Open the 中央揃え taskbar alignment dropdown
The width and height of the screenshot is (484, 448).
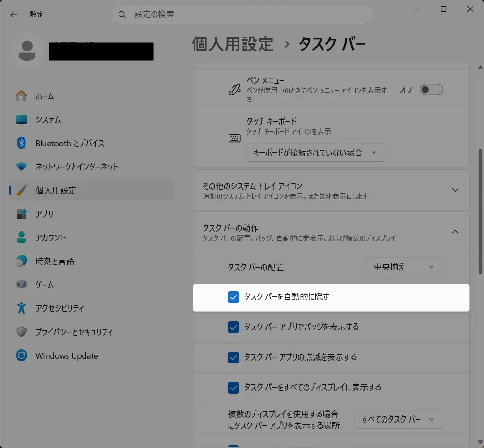click(404, 267)
